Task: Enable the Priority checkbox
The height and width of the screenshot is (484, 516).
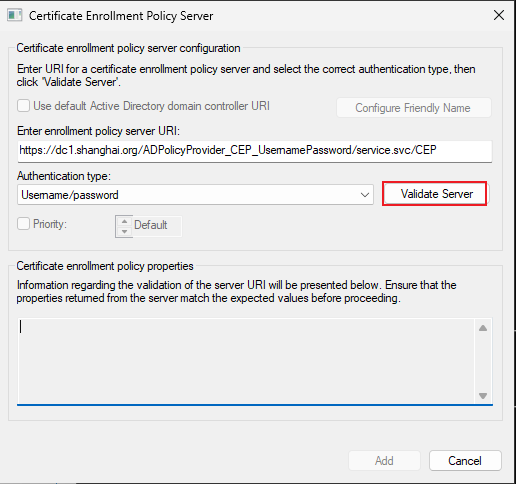Action: pos(23,224)
